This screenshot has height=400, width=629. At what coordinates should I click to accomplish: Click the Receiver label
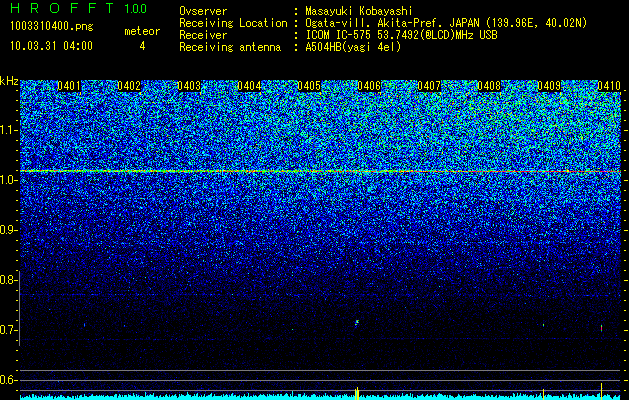tap(203, 35)
